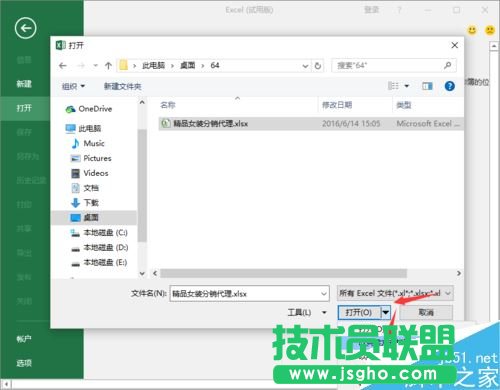Screen dimensions: 500x390
Task: Click the frown feedback icon
Action: (x=490, y=30)
